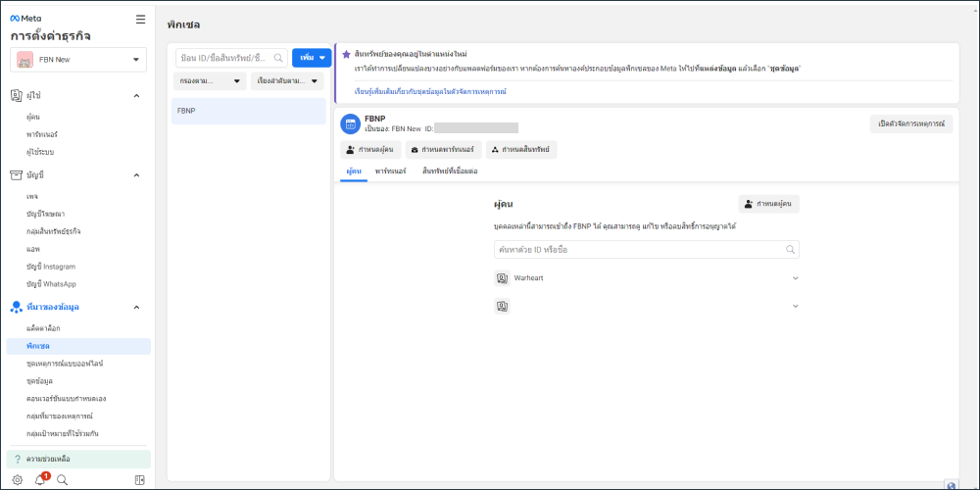The image size is (980, 490).
Task: Collapse the ผู้ใช้ section
Action: (136, 96)
